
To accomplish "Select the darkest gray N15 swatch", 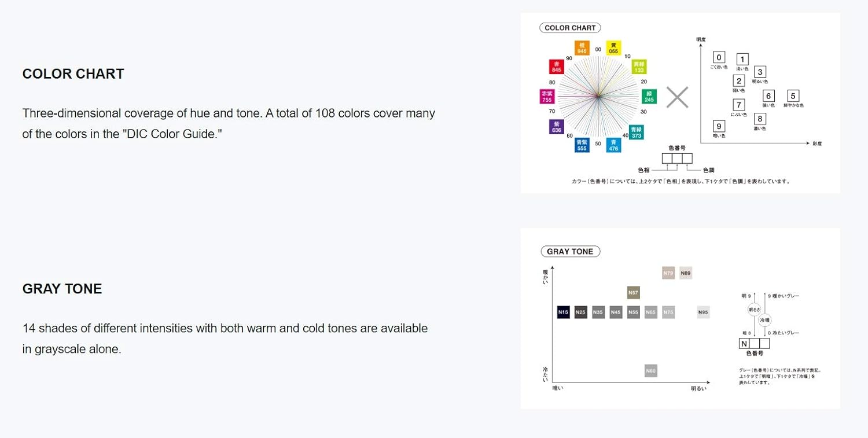I will 564,312.
